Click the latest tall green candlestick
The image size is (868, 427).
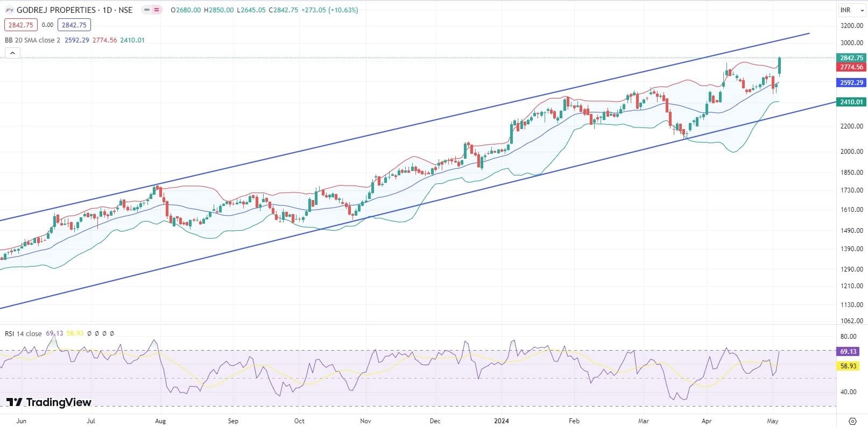pos(779,66)
